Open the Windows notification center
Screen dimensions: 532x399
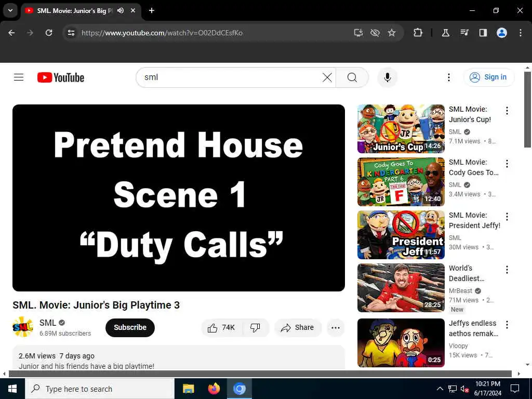(x=515, y=389)
